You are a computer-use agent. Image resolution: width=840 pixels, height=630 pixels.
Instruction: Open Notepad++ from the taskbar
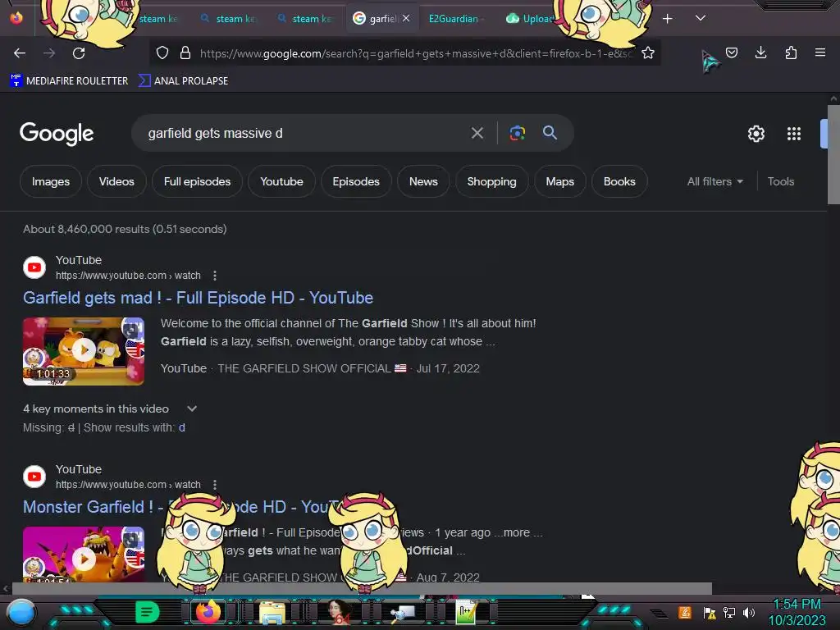466,612
